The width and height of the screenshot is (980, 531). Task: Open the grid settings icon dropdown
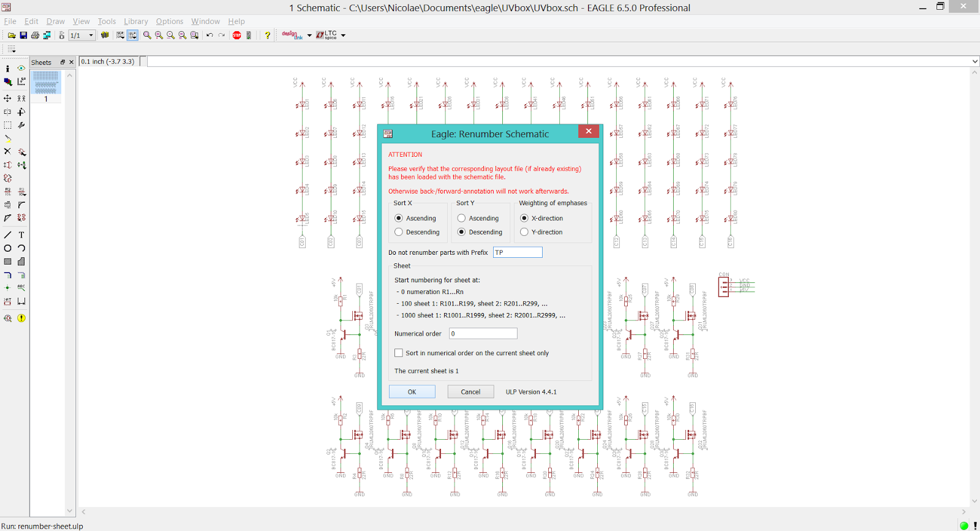point(12,49)
